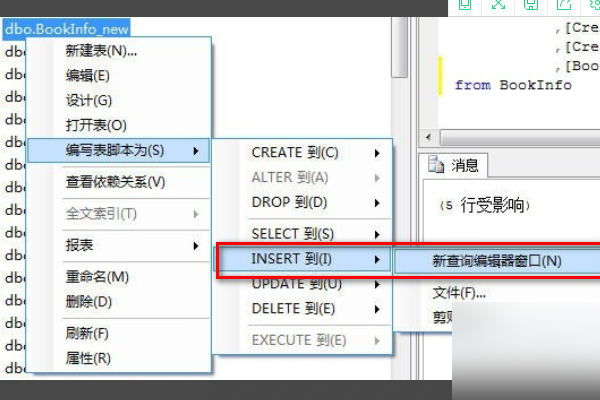Image resolution: width=600 pixels, height=400 pixels.
Task: Expand CREATE 到(C) script submenu
Action: coord(303,153)
